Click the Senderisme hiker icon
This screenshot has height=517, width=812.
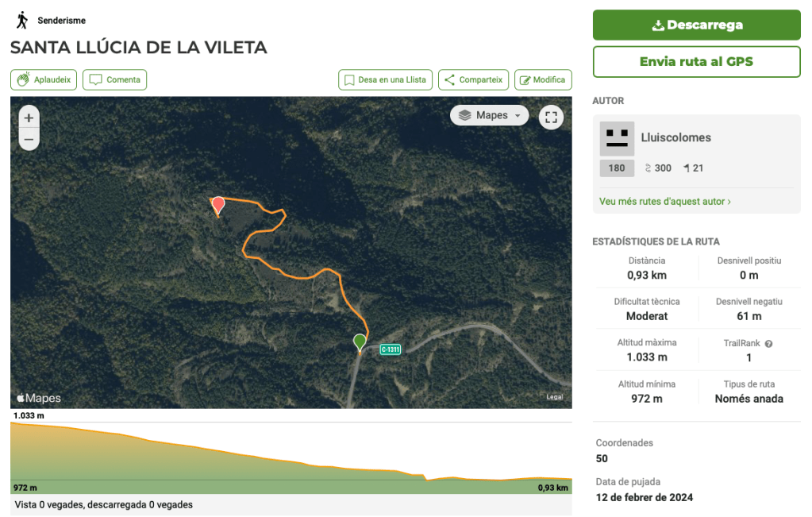pyautogui.click(x=22, y=20)
